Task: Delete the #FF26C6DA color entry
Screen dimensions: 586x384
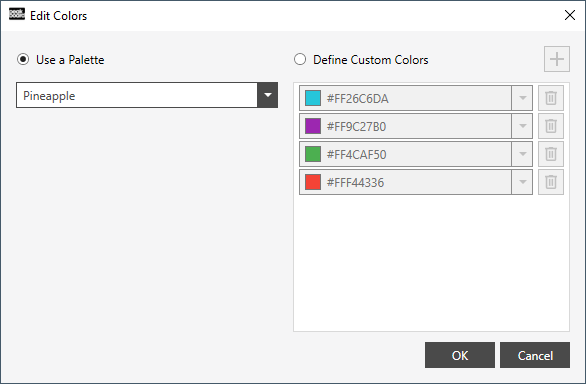Action: tap(550, 98)
